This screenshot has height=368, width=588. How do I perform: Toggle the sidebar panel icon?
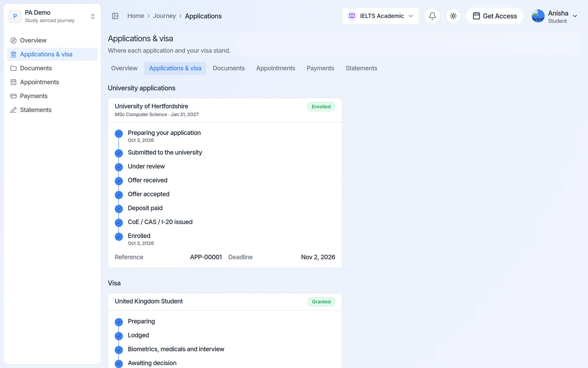point(115,16)
